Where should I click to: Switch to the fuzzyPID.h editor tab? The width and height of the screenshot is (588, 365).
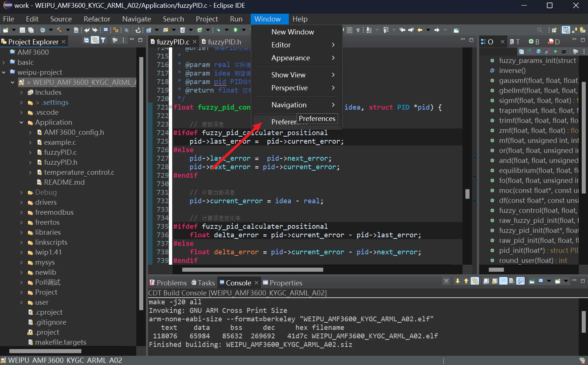(x=224, y=42)
